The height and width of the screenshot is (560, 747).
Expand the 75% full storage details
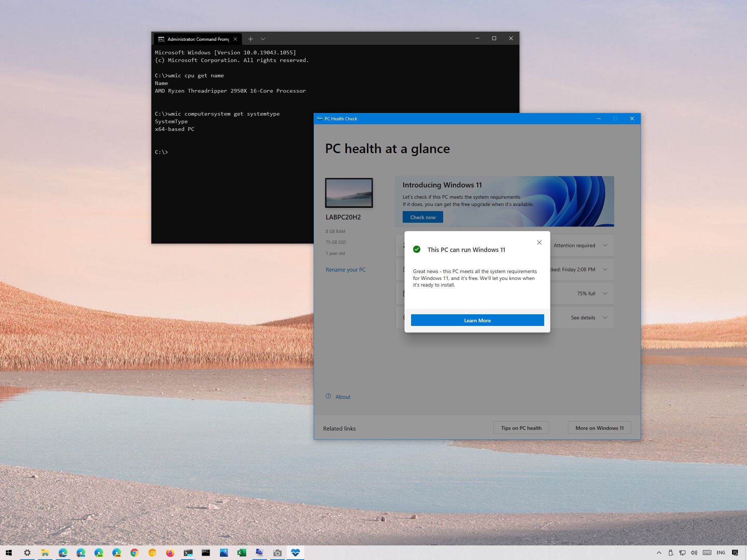606,293
